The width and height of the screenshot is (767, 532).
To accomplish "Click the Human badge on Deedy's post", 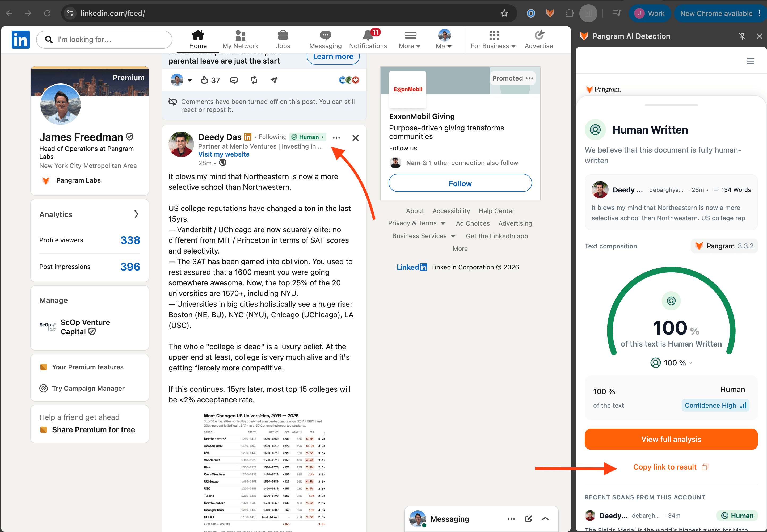I will (308, 137).
